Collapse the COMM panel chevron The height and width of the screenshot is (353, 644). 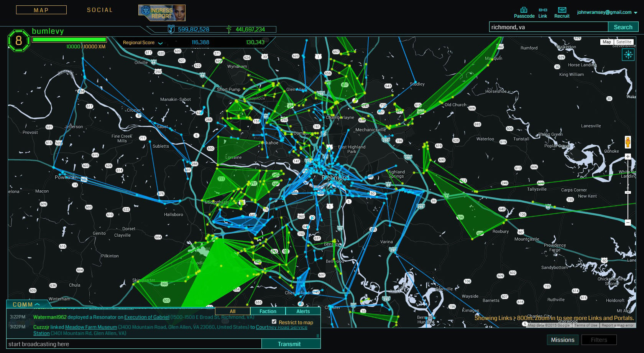pos(38,304)
